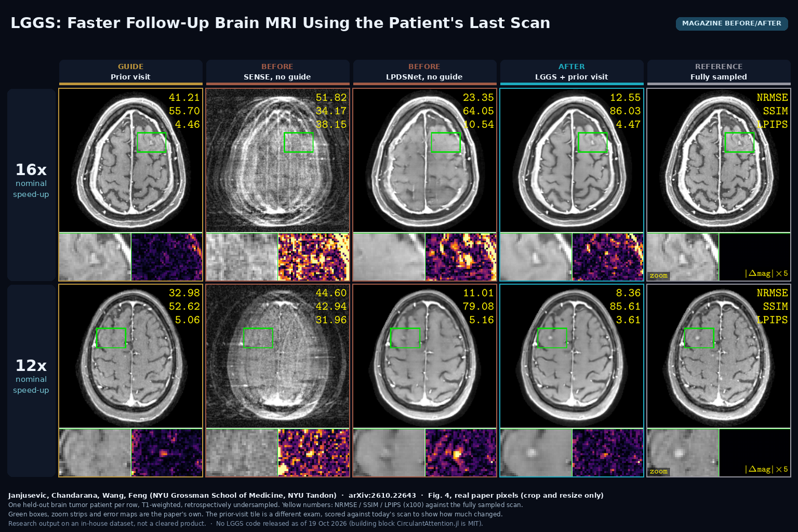The image size is (798, 532).
Task: Click the SSIM value 42.94
Action: click(331, 307)
